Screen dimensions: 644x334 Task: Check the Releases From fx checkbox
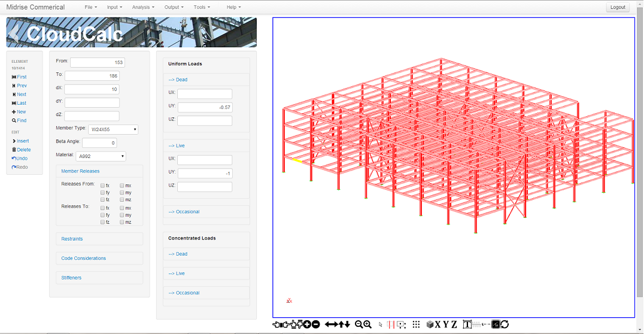103,186
